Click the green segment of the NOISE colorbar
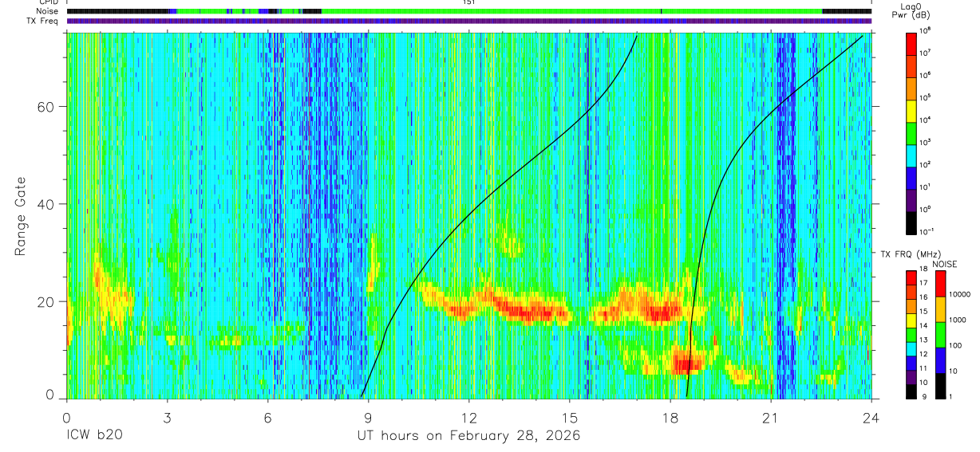 click(941, 334)
